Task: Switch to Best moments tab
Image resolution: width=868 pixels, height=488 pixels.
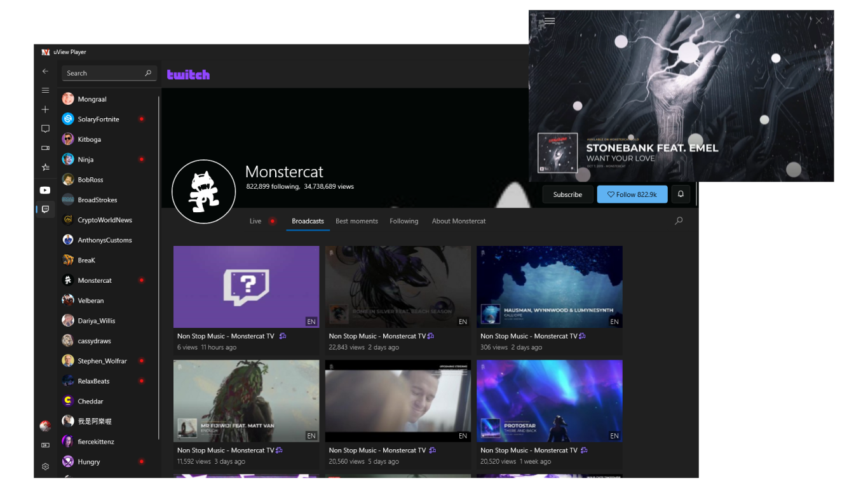Action: (x=356, y=221)
